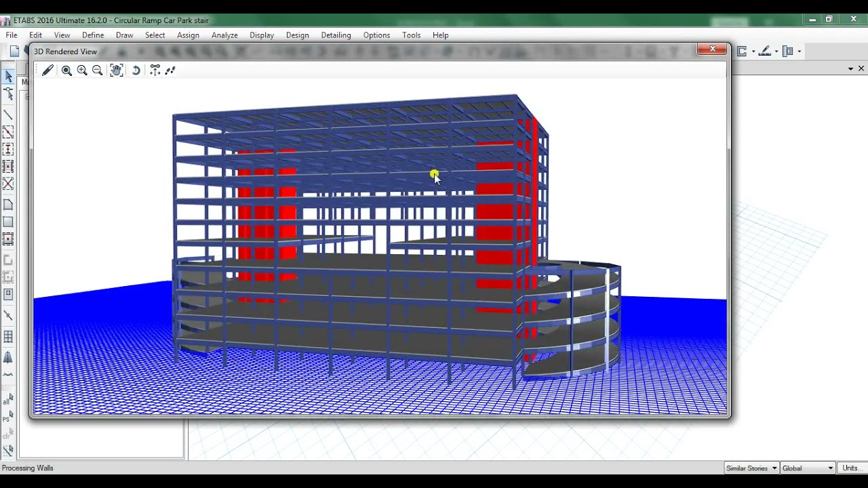
Task: Open the File menu
Action: [x=12, y=35]
